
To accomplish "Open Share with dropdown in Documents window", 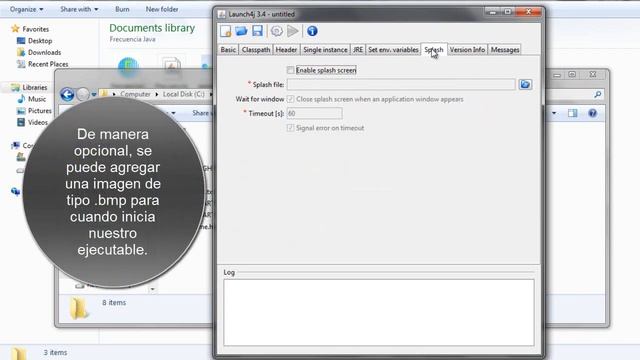I will 79,9.
